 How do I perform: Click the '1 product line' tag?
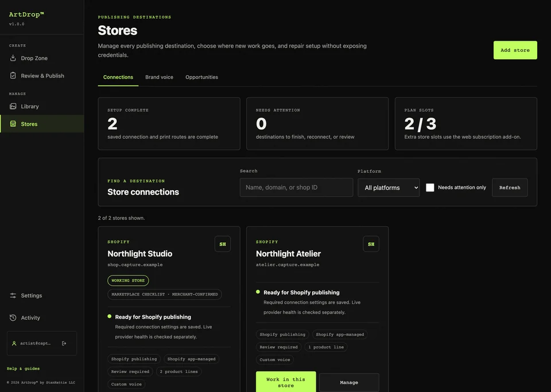pyautogui.click(x=326, y=347)
